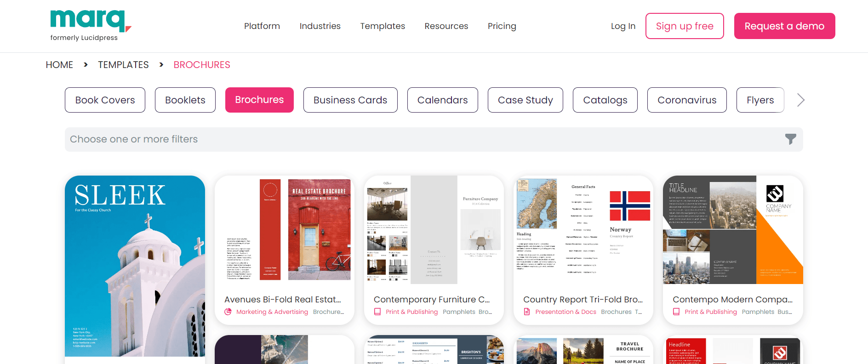Screen dimensions: 868x364
Task: Open the Contemporary Furniture brochure thumbnail
Action: coord(434,230)
